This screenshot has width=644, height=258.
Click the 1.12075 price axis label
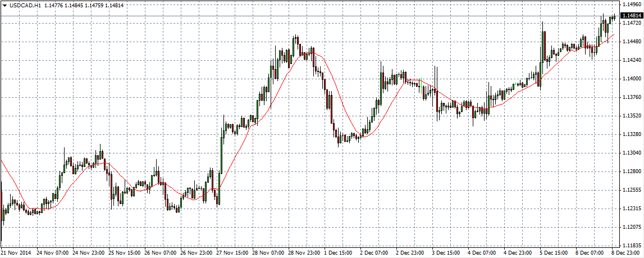(x=632, y=227)
